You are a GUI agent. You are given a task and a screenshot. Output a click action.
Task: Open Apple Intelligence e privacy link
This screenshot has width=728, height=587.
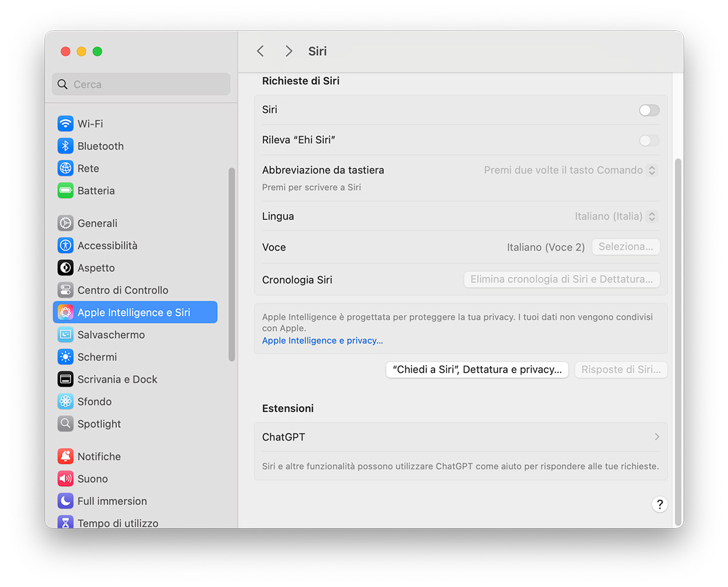click(322, 341)
